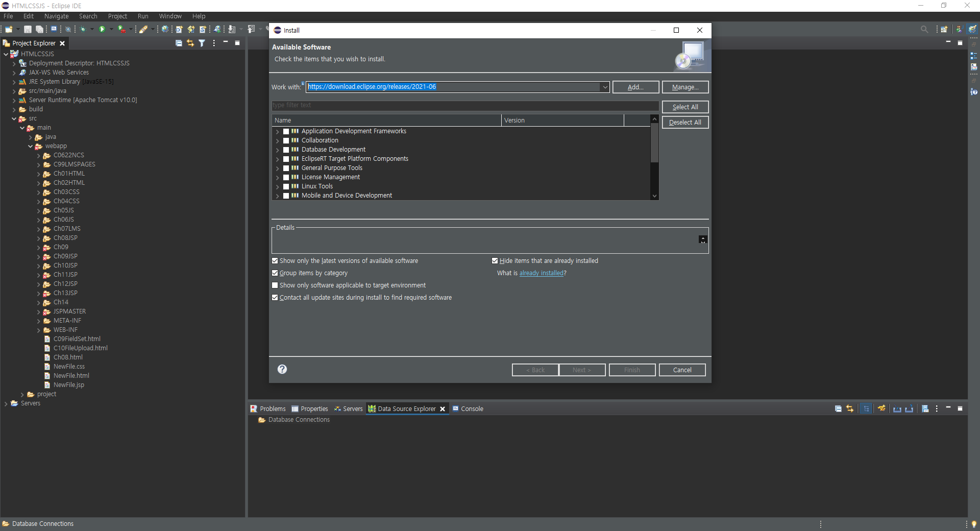Screen dimensions: 980x531
Task: Click the Add... button
Action: tap(635, 87)
